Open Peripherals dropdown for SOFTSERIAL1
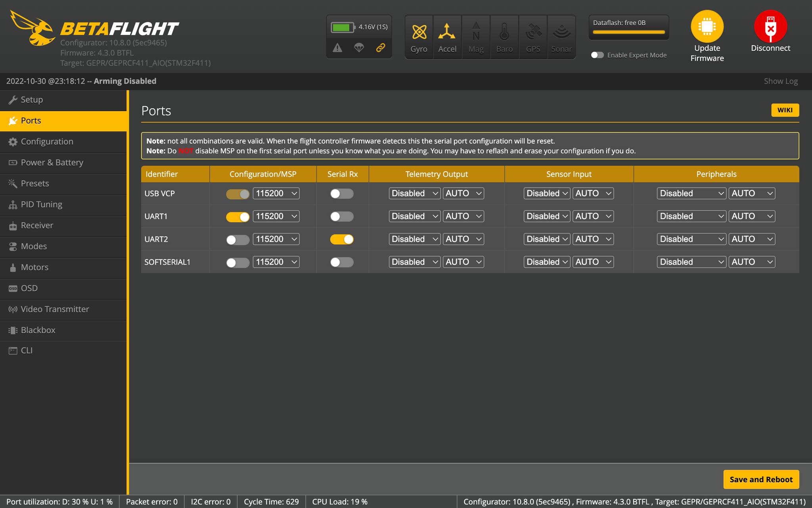Screen dimensions: 812x508 tap(691, 262)
